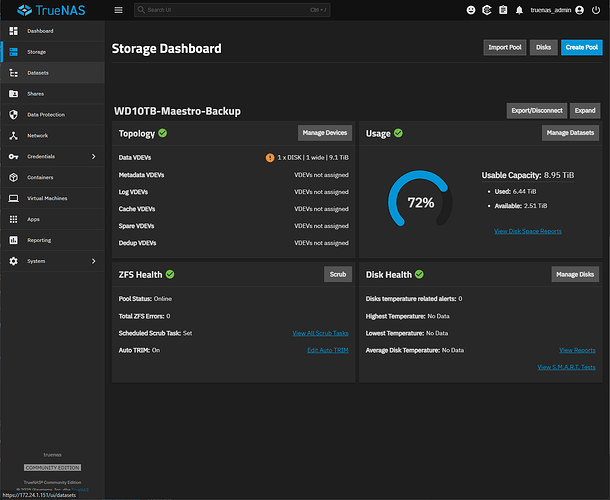
Task: Click the Usable Capacity 8.95 TiB value
Action: 559,175
